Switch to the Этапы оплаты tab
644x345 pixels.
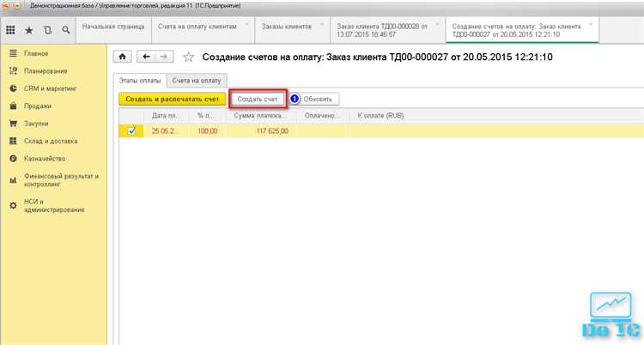[x=140, y=81]
